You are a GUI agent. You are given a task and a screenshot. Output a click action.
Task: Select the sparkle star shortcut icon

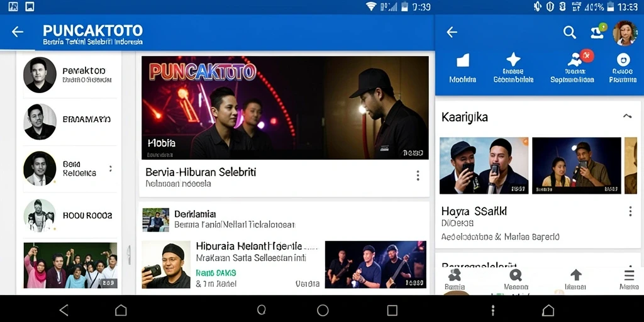coord(513,60)
